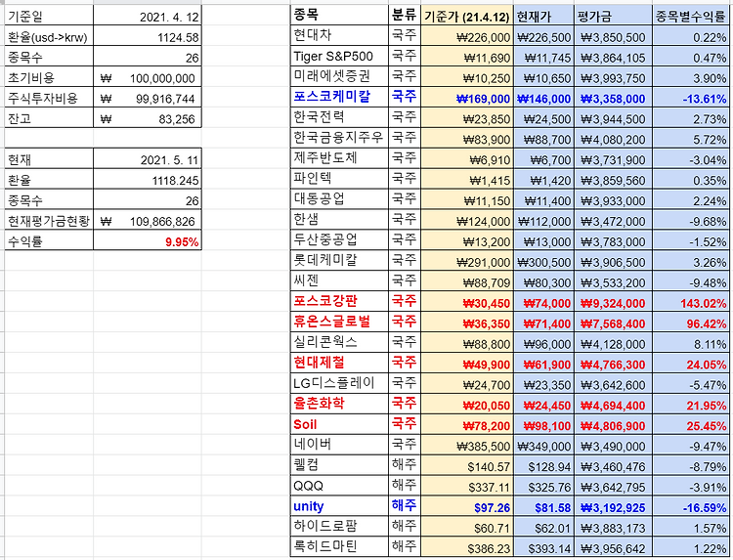Viewport: 733px width, 560px height.
Task: Click the -13.61% return cell
Action: tap(690, 98)
